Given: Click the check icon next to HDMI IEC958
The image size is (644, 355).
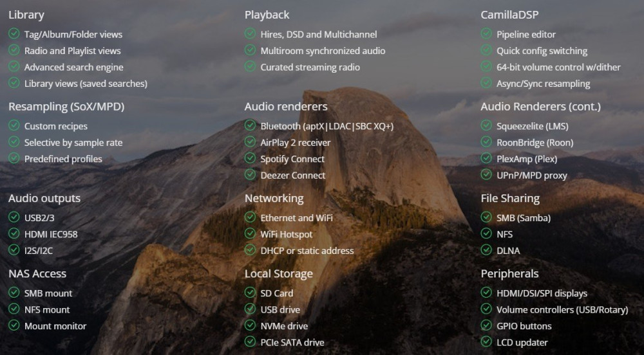Looking at the screenshot, I should [14, 233].
